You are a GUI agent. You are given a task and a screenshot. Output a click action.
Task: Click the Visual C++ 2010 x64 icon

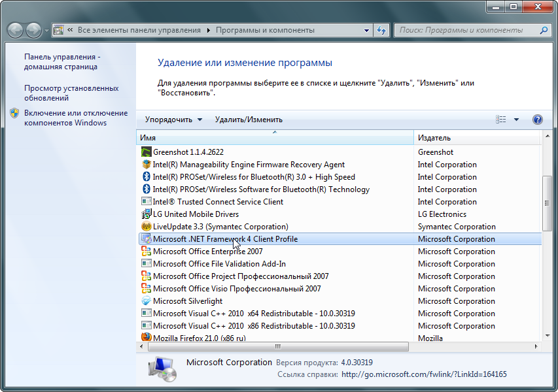pyautogui.click(x=147, y=313)
